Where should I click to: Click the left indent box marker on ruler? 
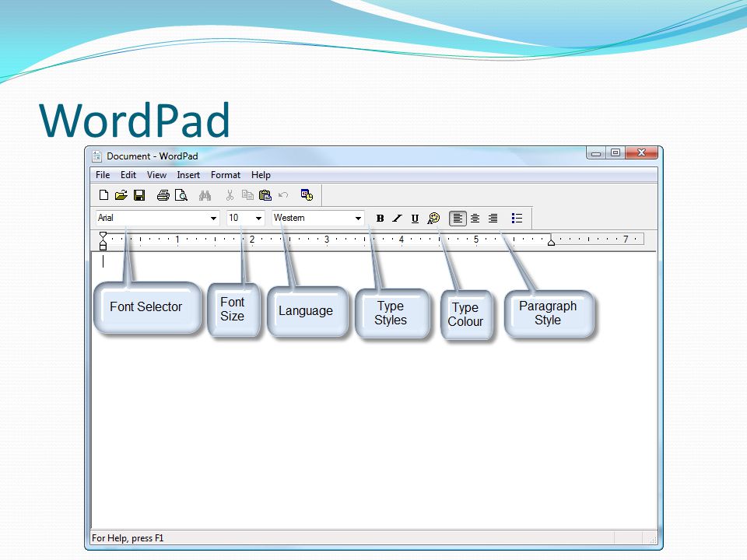click(x=103, y=247)
